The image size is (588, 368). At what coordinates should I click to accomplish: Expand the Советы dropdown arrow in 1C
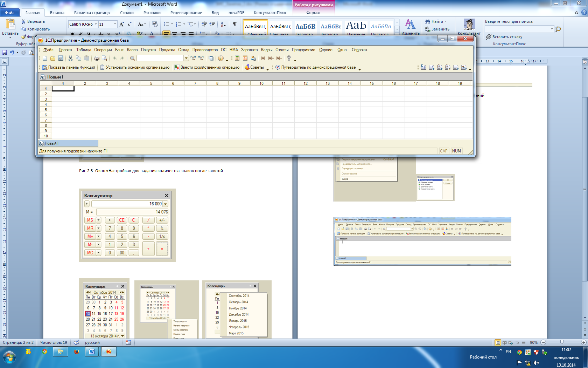click(267, 69)
